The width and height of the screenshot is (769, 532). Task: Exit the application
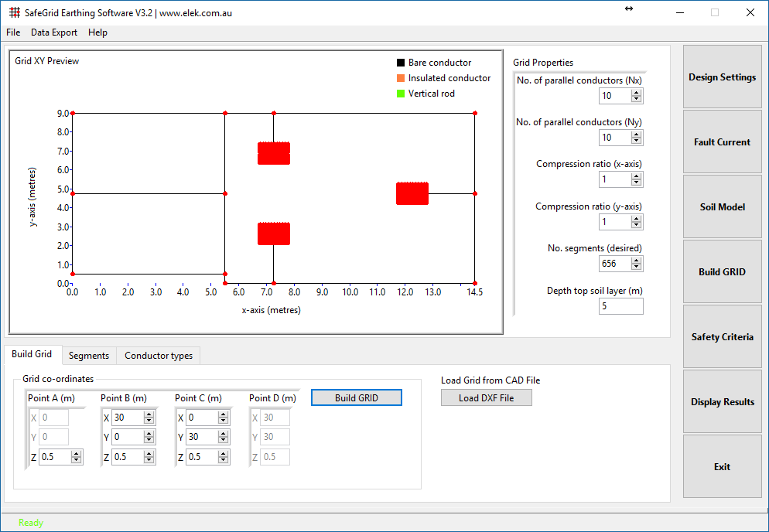click(x=722, y=466)
